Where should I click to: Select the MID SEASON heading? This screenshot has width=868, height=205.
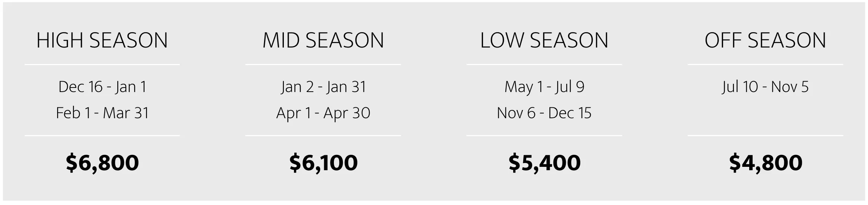tap(323, 40)
